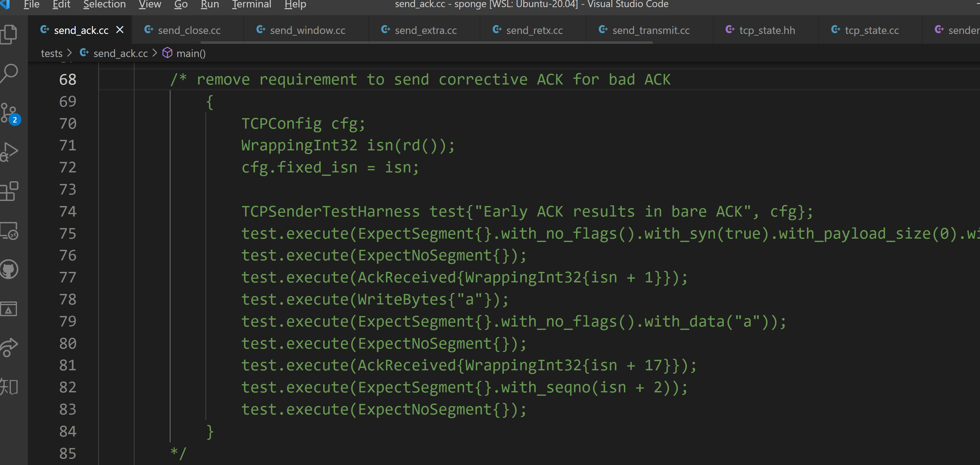
Task: Click the tests breadcrumb folder
Action: pyautogui.click(x=51, y=53)
